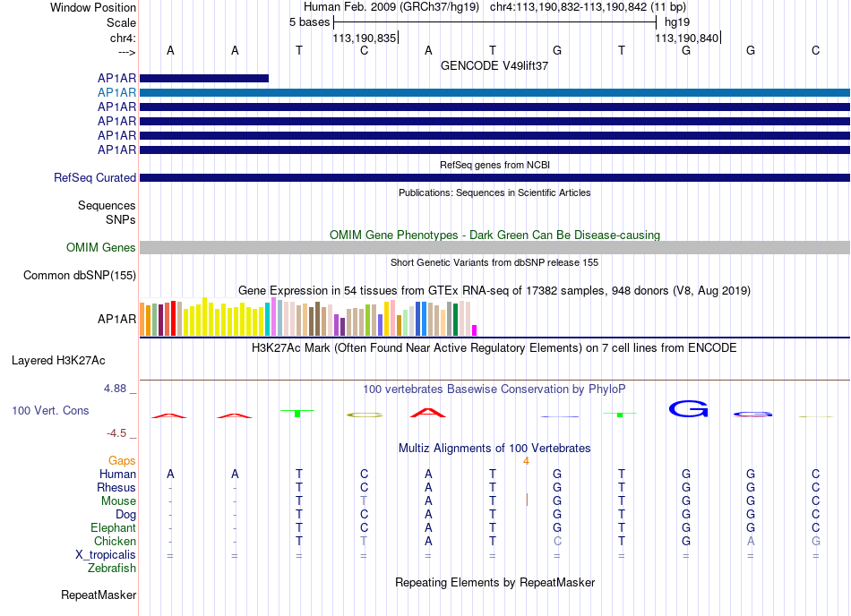The height and width of the screenshot is (616, 851).
Task: Click the SNPs track label
Action: (121, 219)
